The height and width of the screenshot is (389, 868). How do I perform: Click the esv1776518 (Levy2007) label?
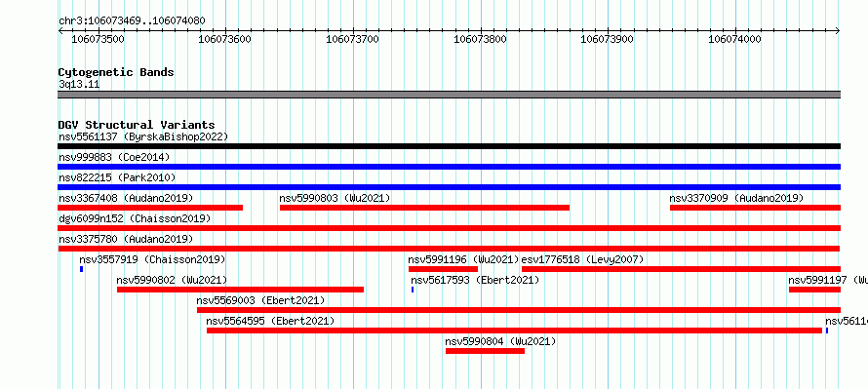tap(583, 259)
